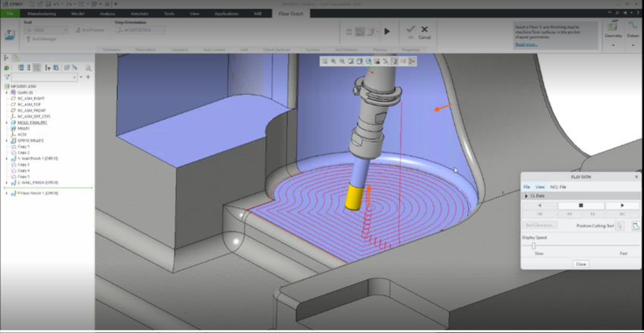644x333 pixels.
Task: Open the NCL File menu
Action: (557, 186)
